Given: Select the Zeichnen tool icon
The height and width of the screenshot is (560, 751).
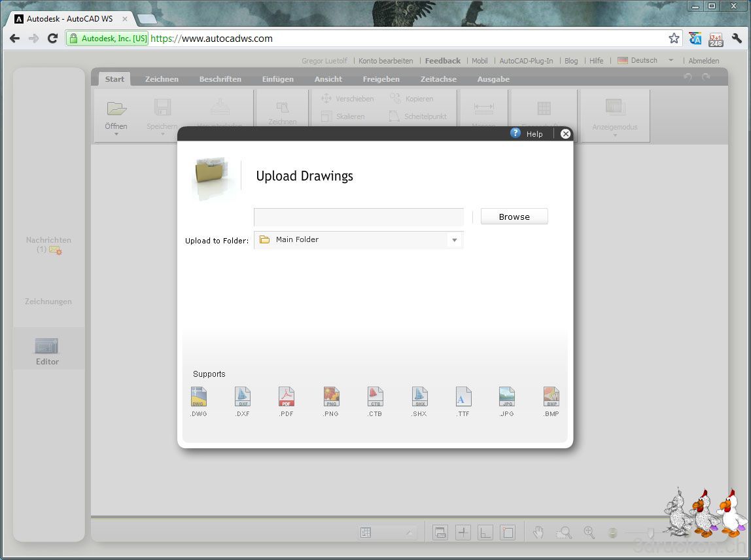Looking at the screenshot, I should coord(283,107).
